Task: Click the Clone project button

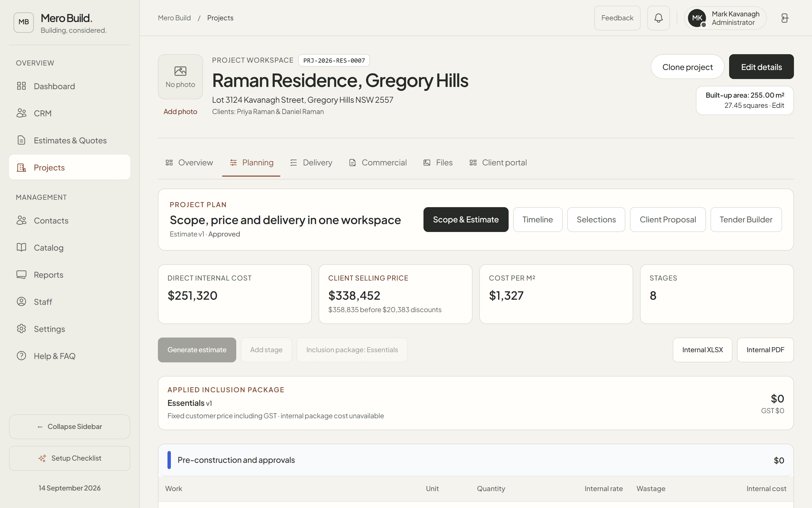Action: [687, 67]
